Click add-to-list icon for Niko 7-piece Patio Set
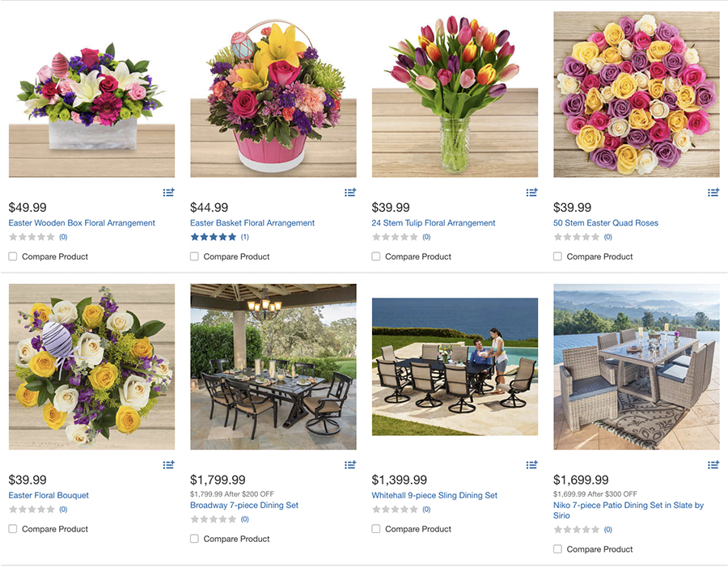The height and width of the screenshot is (567, 728). coord(713,465)
